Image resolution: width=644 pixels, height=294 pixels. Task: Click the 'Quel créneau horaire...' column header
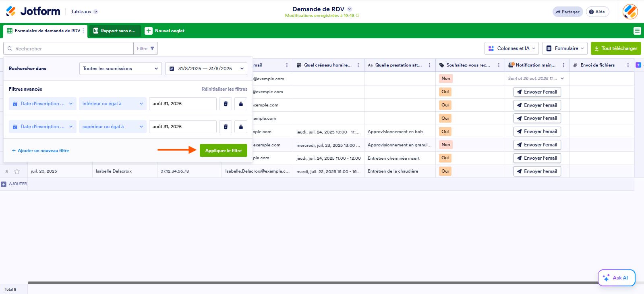(328, 65)
